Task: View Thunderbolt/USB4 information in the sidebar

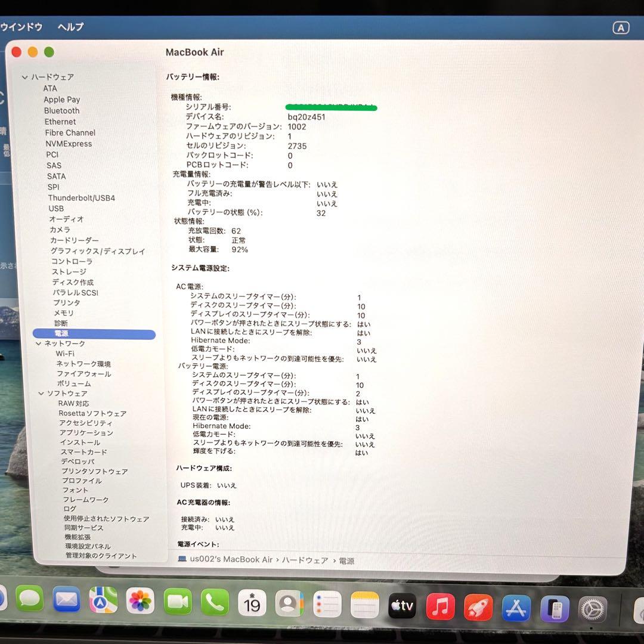Action: (83, 197)
